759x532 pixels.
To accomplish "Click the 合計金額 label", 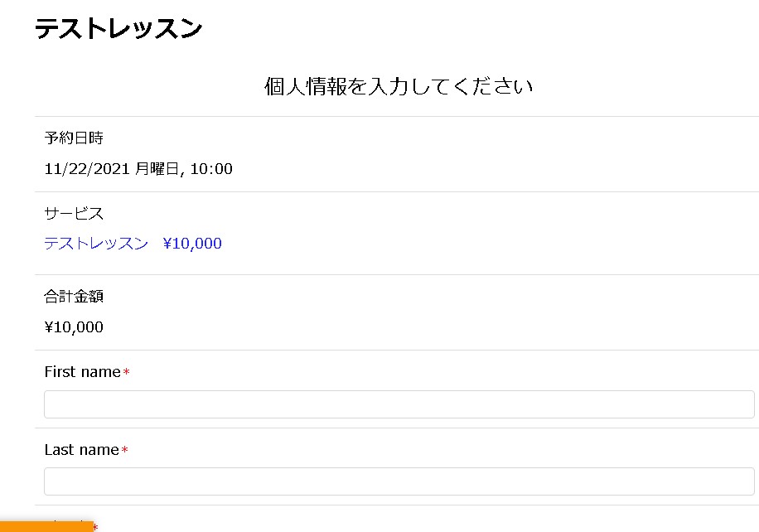I will point(74,297).
